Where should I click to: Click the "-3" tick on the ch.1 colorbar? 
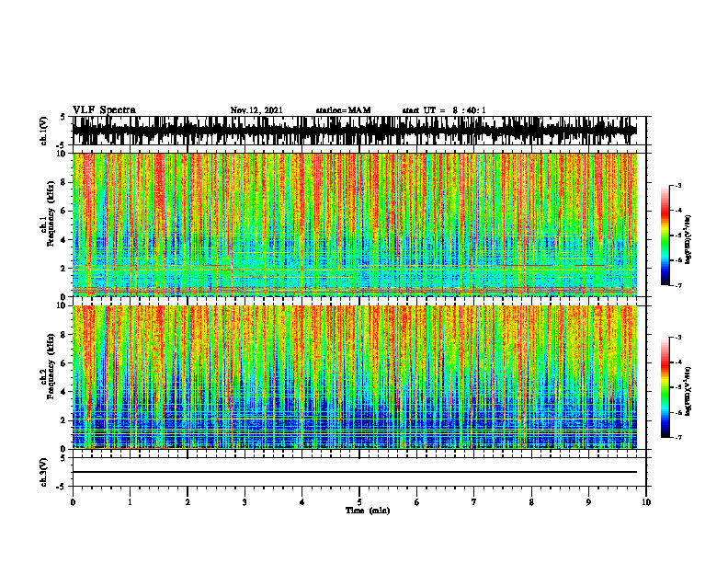pyautogui.click(x=677, y=186)
